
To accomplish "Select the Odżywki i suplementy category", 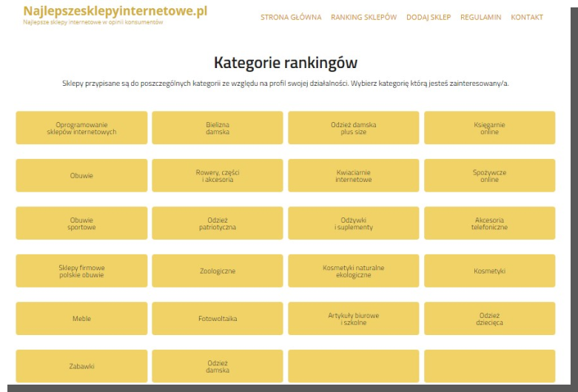I will click(354, 223).
